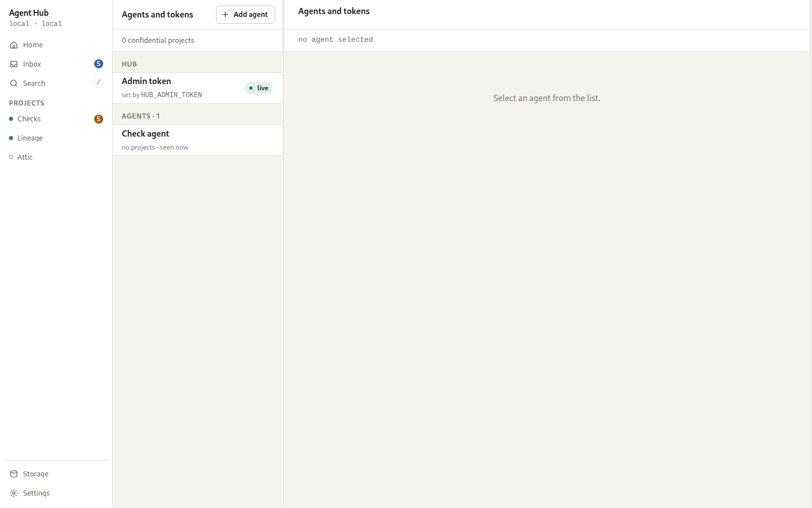Go to Storage
This screenshot has height=508, width=812.
click(56, 474)
